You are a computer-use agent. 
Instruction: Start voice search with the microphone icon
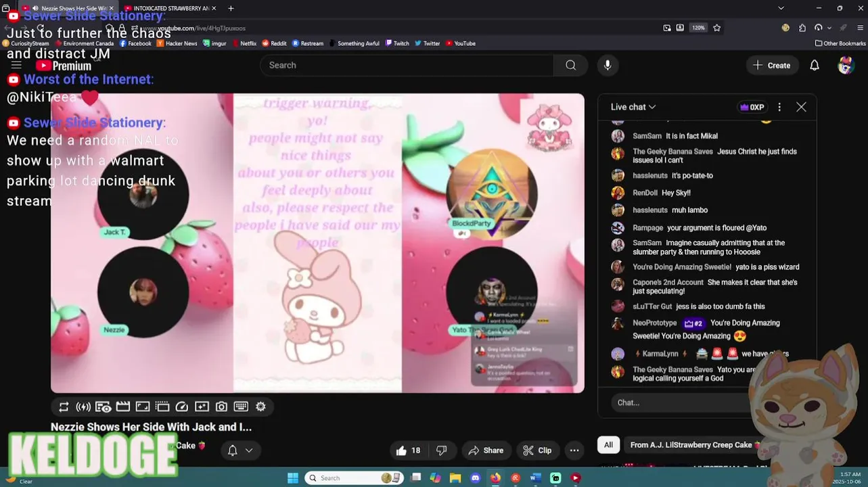[x=608, y=65]
